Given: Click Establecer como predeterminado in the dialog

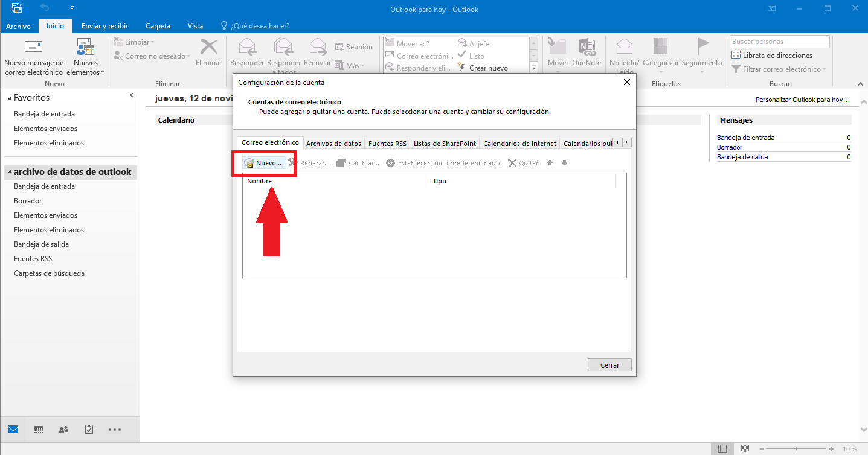Looking at the screenshot, I should tap(443, 163).
